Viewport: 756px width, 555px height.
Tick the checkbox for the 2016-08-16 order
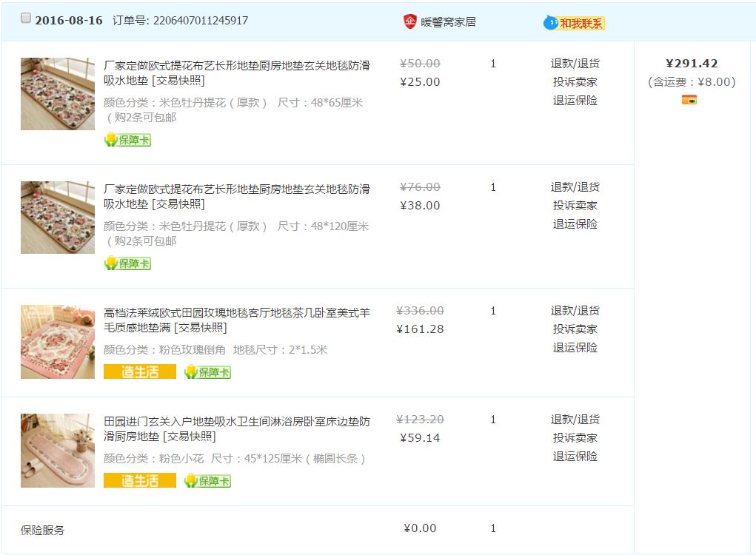(x=26, y=18)
